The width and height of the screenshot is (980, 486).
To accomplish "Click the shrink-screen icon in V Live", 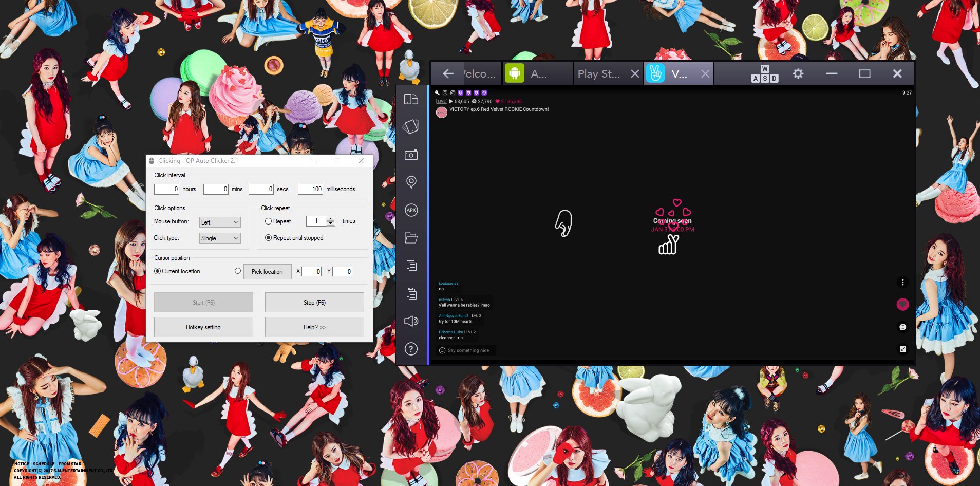I will 902,349.
